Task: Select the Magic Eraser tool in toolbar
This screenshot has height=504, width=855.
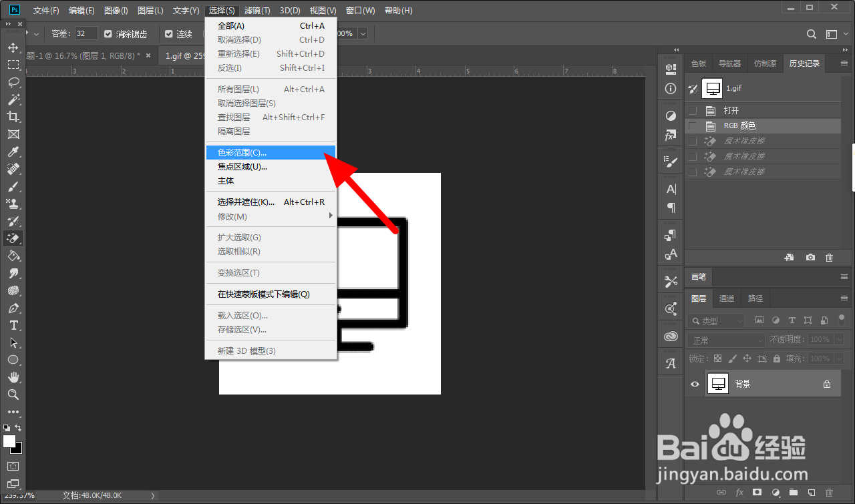Action: pyautogui.click(x=13, y=238)
